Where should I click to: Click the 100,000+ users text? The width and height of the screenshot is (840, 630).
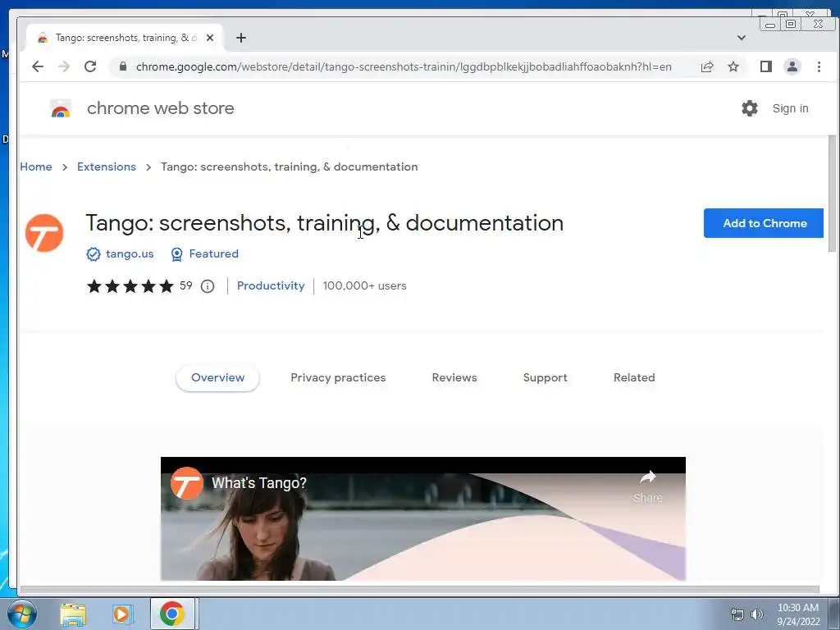[365, 286]
